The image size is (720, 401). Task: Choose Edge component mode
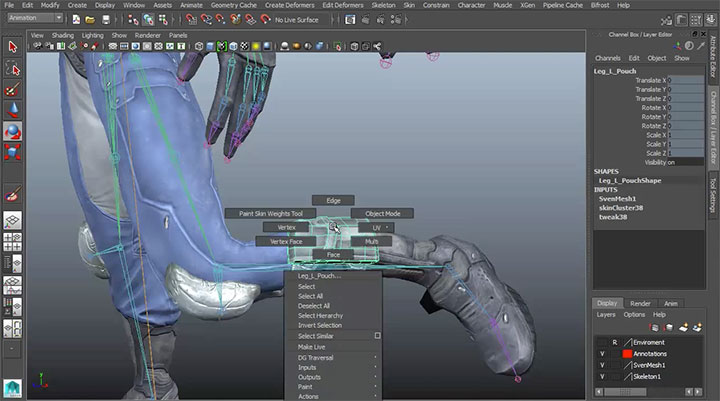333,200
